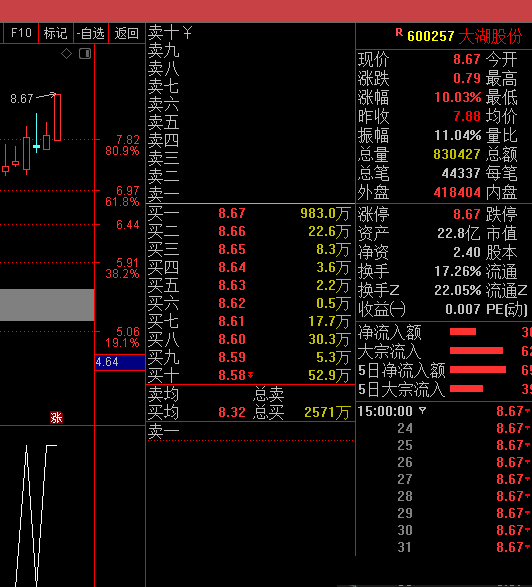Screen dimensions: 532x587
Task: Click the 外盘 value 418404
Action: [457, 192]
